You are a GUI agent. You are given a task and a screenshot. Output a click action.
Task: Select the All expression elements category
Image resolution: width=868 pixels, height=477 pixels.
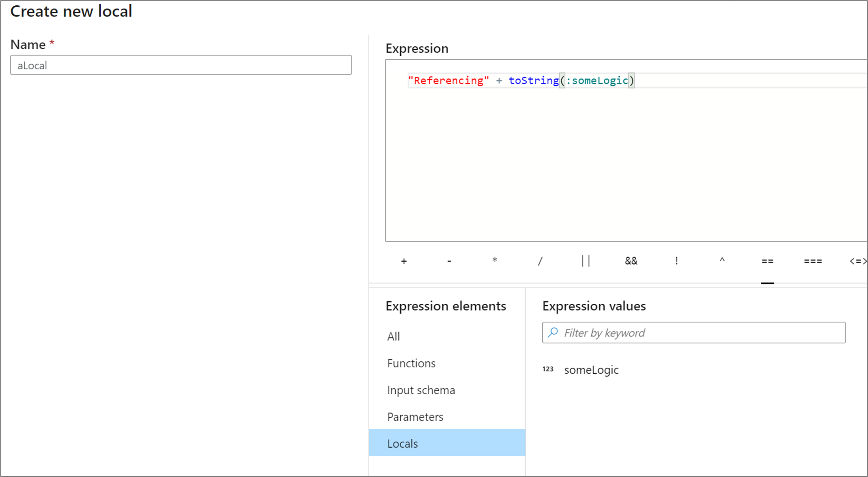pyautogui.click(x=394, y=335)
